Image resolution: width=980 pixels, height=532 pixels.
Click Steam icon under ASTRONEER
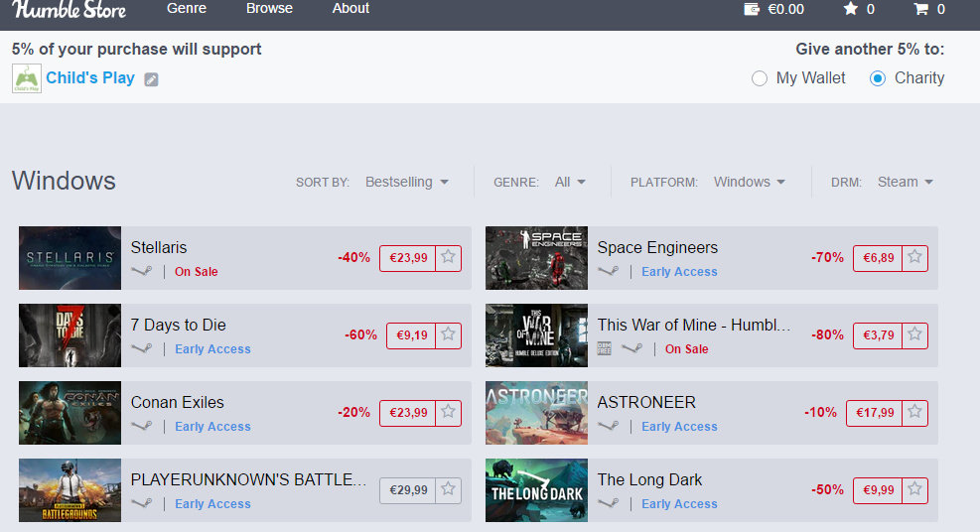pos(609,426)
